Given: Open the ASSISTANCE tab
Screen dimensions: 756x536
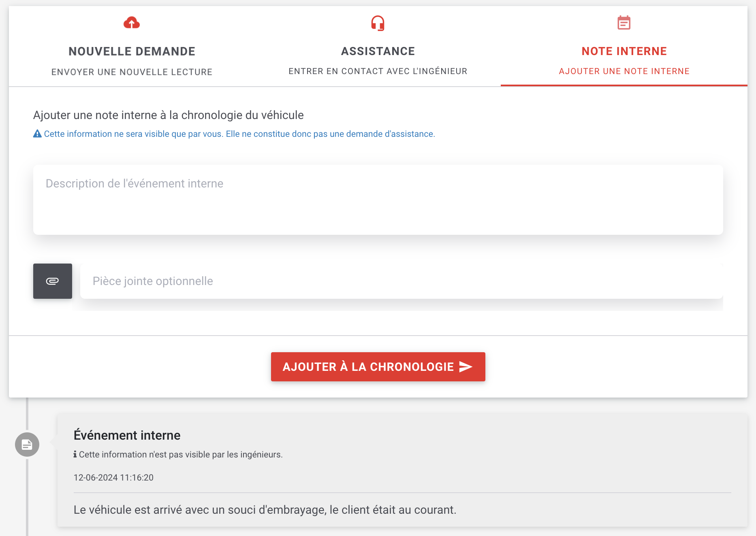Looking at the screenshot, I should pos(378,51).
